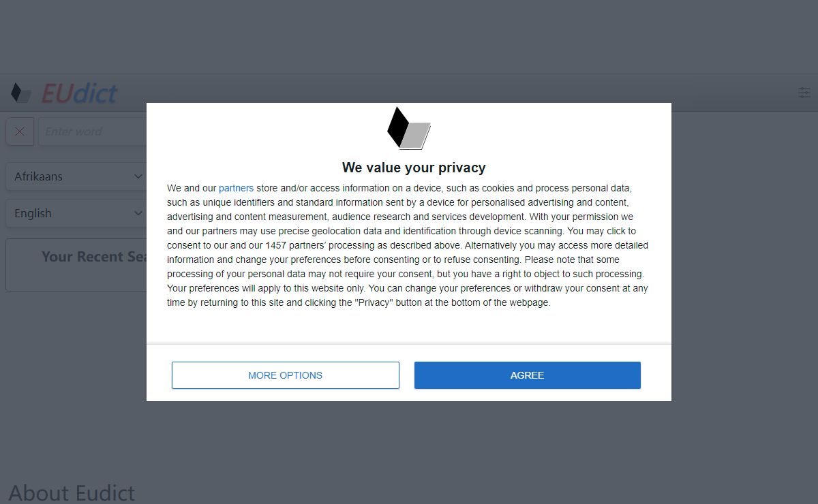
Task: Open the settings sliders icon
Action: click(x=804, y=93)
